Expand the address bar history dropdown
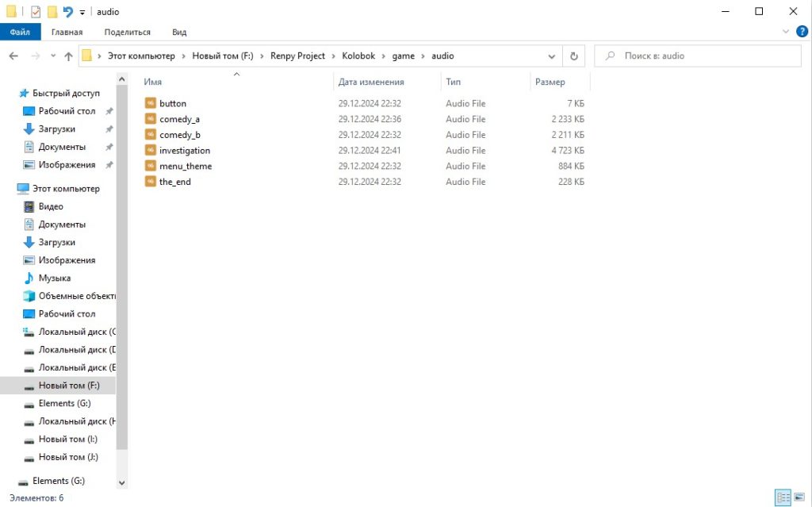Screen dimensions: 812x507 pos(552,56)
